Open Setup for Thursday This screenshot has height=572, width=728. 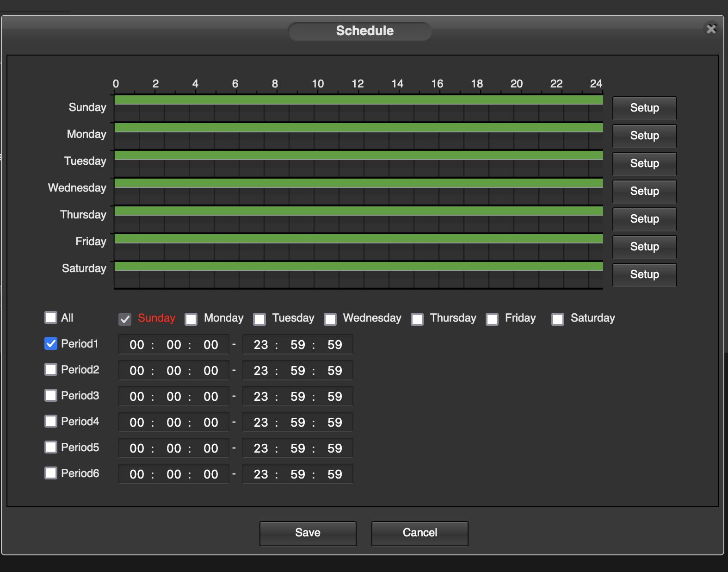tap(644, 219)
